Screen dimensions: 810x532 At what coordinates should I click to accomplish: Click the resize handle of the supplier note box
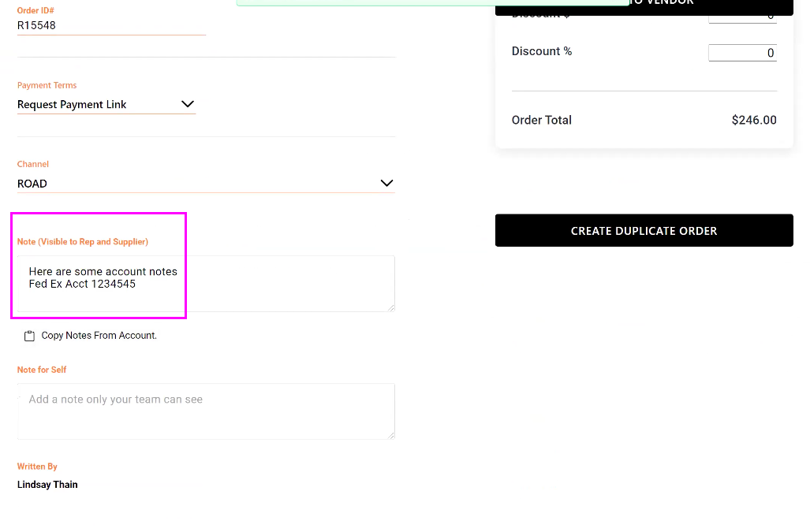tap(391, 307)
